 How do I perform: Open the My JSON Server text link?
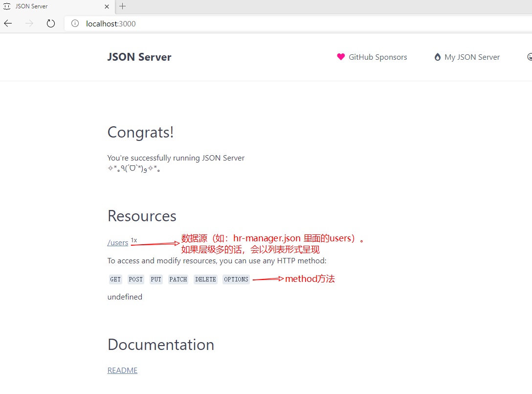pyautogui.click(x=472, y=57)
